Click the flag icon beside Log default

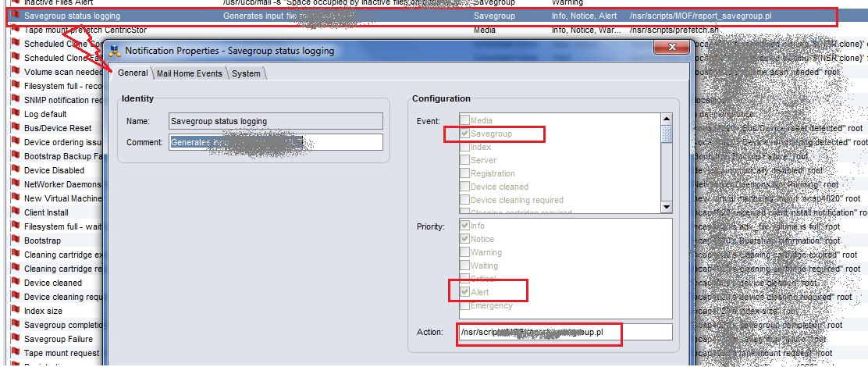point(16,114)
